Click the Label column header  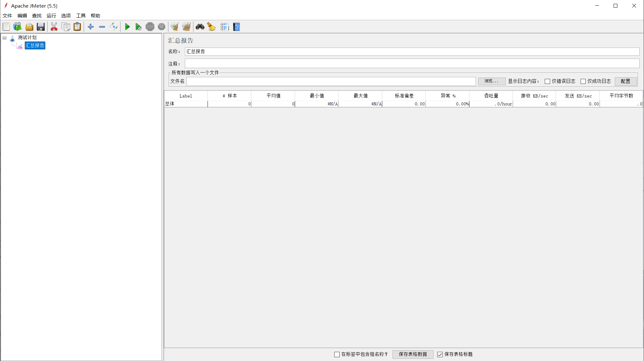coord(186,96)
